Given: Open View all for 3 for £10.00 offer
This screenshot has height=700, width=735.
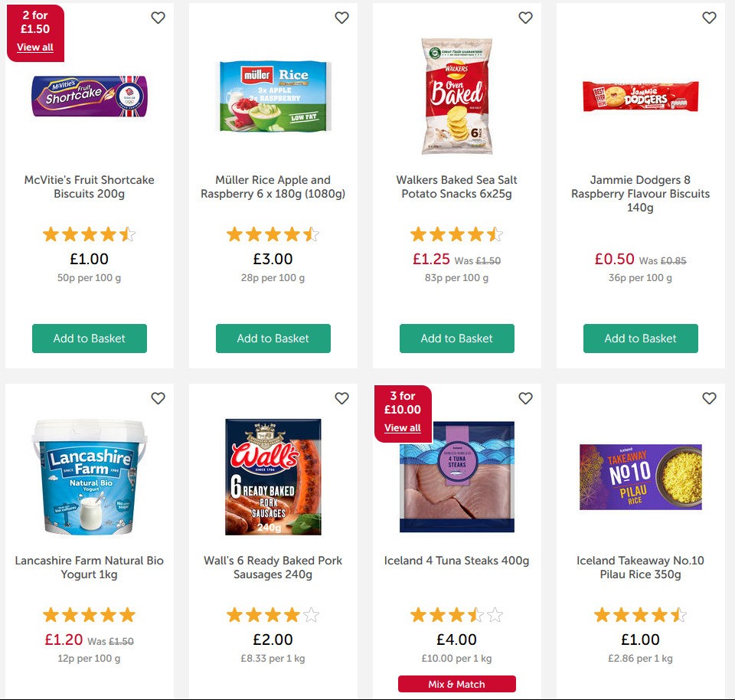Looking at the screenshot, I should pos(402,427).
